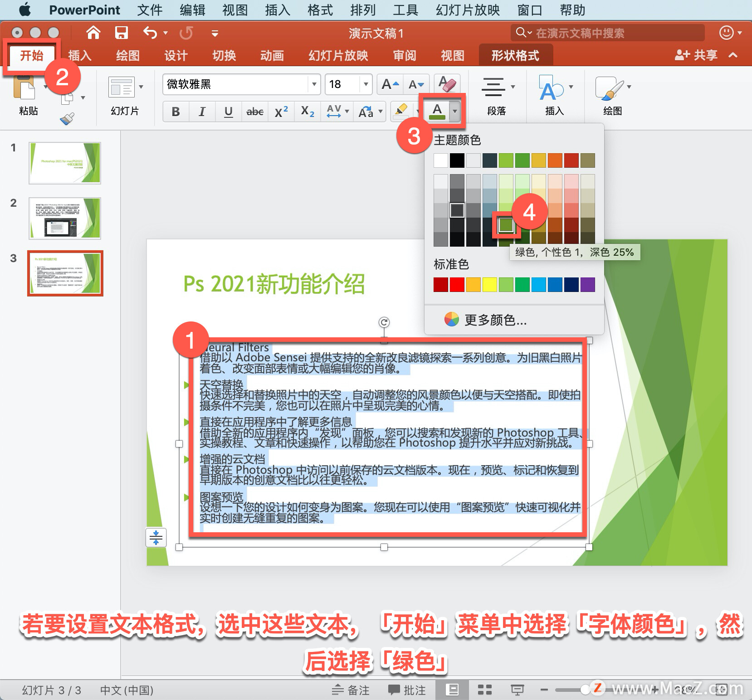Image resolution: width=752 pixels, height=700 pixels.
Task: Click the Home icon in title bar
Action: [x=93, y=33]
